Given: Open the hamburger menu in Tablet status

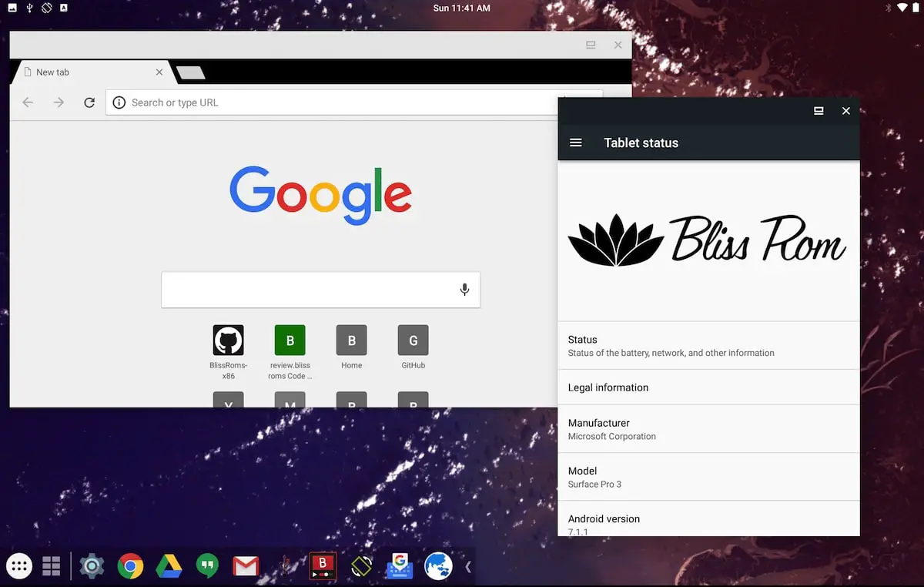Looking at the screenshot, I should tap(575, 143).
